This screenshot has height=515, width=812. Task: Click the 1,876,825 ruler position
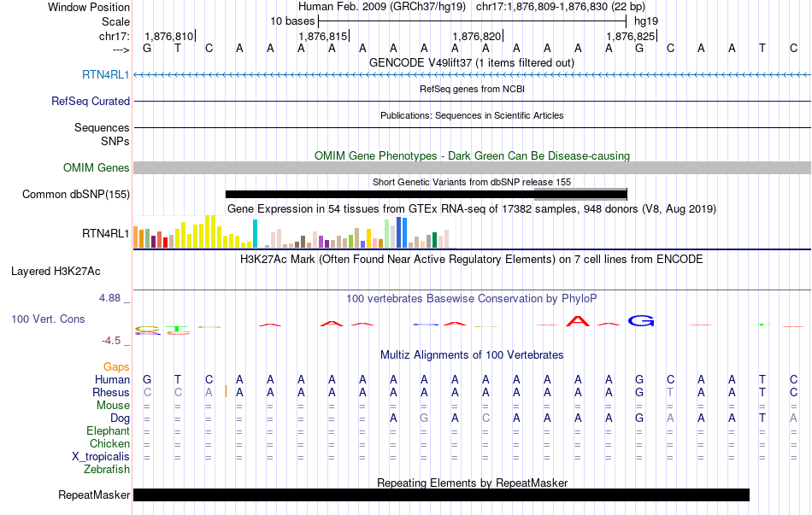tap(630, 36)
